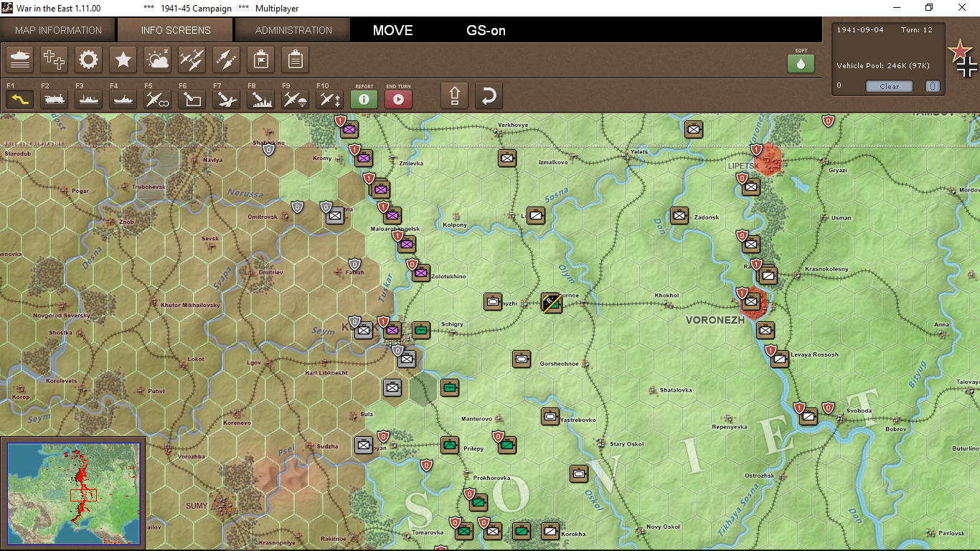Enable F8 bomb city mode
Screen dimensions: 980x551
260,99
